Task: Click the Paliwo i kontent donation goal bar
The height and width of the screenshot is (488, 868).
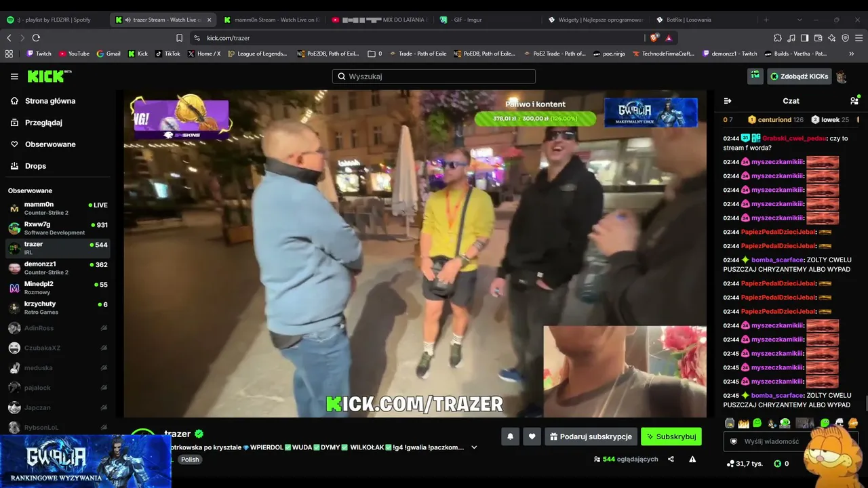Action: [x=535, y=119]
